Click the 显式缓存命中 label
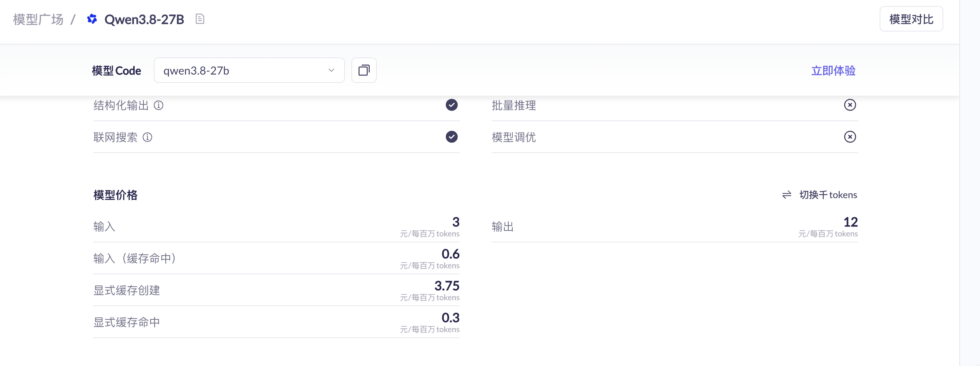Image resolution: width=980 pixels, height=366 pixels. [x=127, y=322]
